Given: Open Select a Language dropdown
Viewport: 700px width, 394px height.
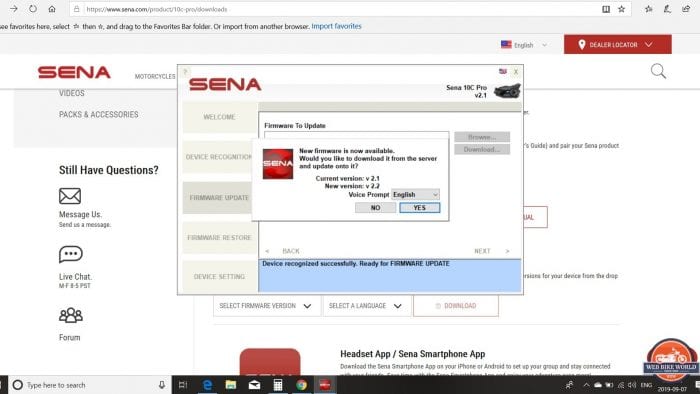Looking at the screenshot, I should point(366,306).
